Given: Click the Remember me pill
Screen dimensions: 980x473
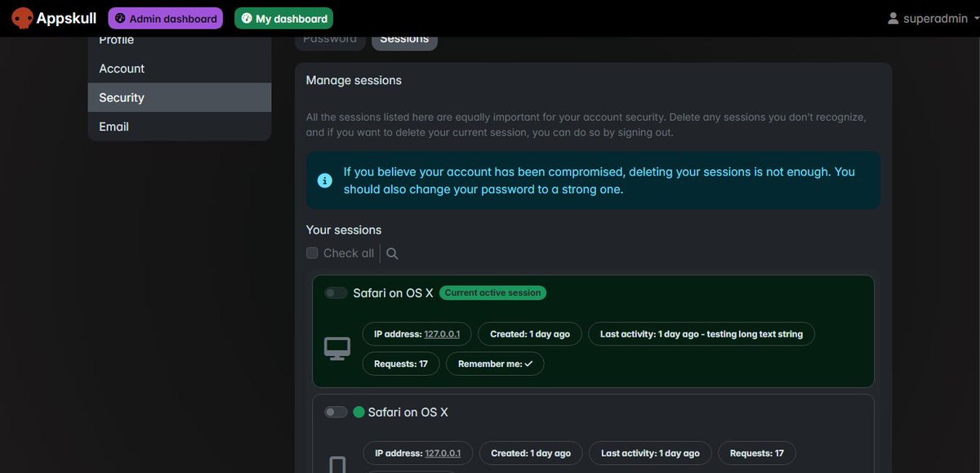Looking at the screenshot, I should [x=495, y=364].
